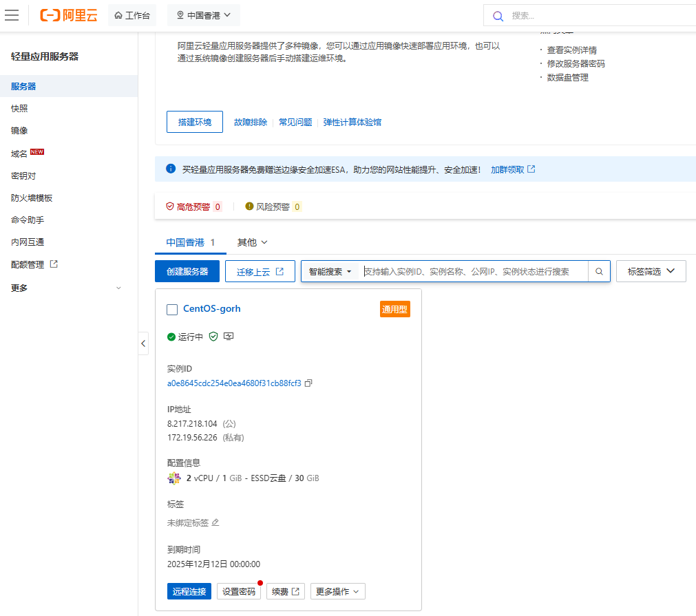Expand 更多 in the sidebar
Viewport: 696px width, 616px height.
pos(66,288)
